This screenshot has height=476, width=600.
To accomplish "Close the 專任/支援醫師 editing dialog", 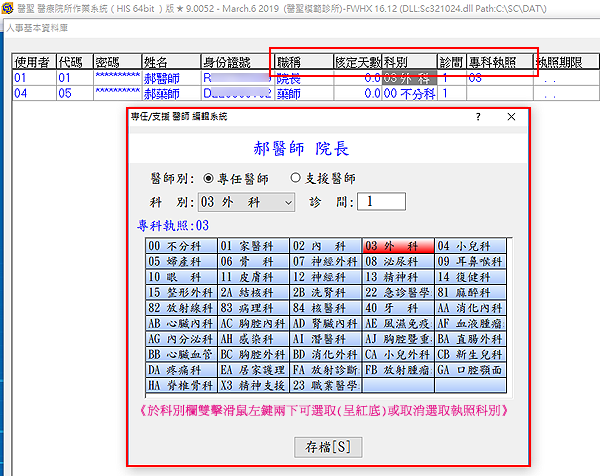I will (511, 117).
